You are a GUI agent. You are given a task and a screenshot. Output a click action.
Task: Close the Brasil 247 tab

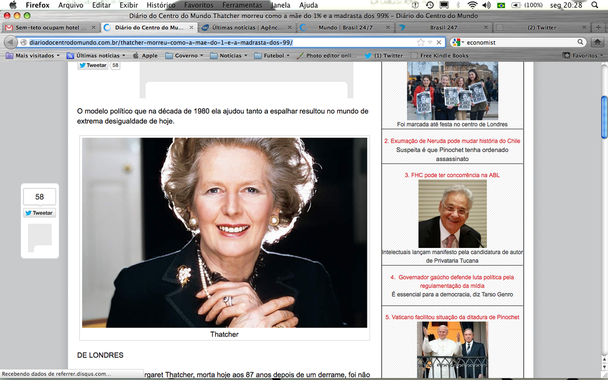[485, 28]
